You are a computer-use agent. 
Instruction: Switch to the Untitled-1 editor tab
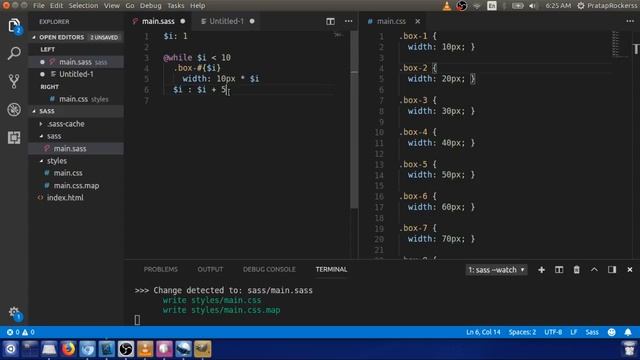click(227, 21)
